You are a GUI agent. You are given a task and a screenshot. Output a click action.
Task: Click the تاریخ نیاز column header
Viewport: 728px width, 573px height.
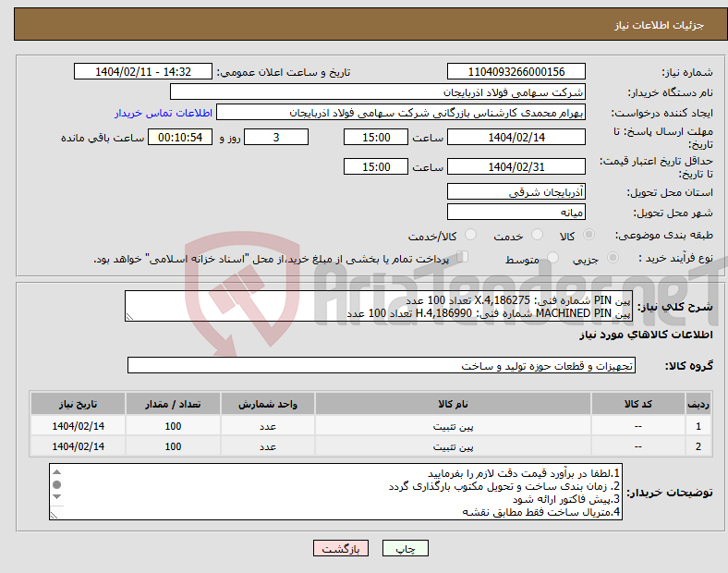coord(78,404)
